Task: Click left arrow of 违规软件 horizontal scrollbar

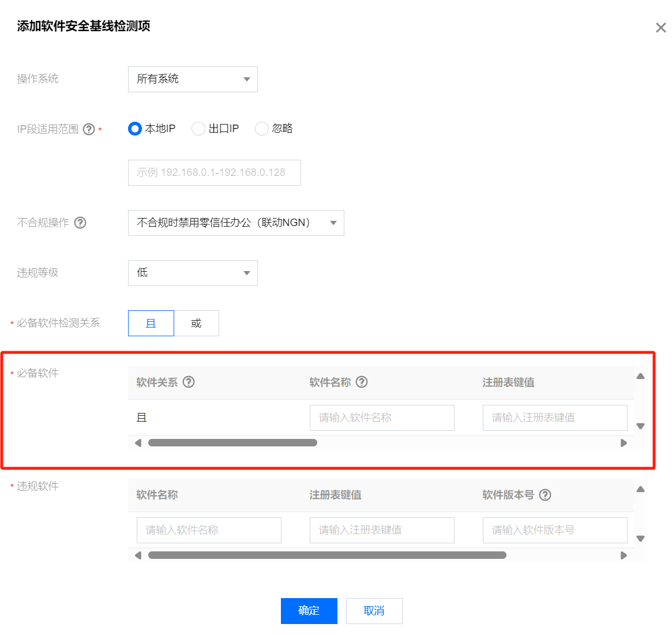Action: pyautogui.click(x=138, y=555)
